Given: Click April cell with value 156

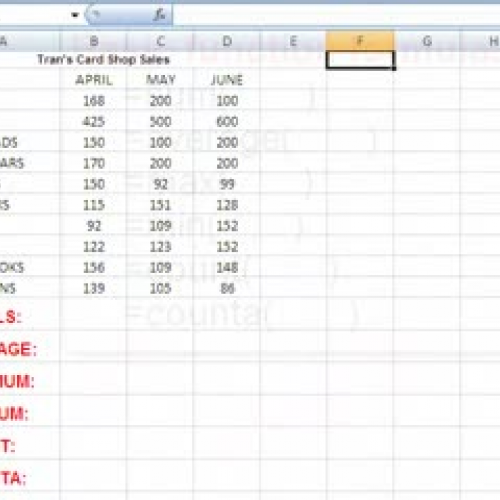Looking at the screenshot, I should (x=94, y=267).
